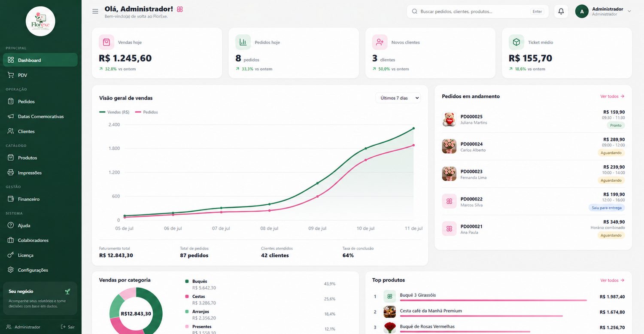Click the Novos clientes user-plus icon
Screen dimensions: 644x334
pos(380,42)
